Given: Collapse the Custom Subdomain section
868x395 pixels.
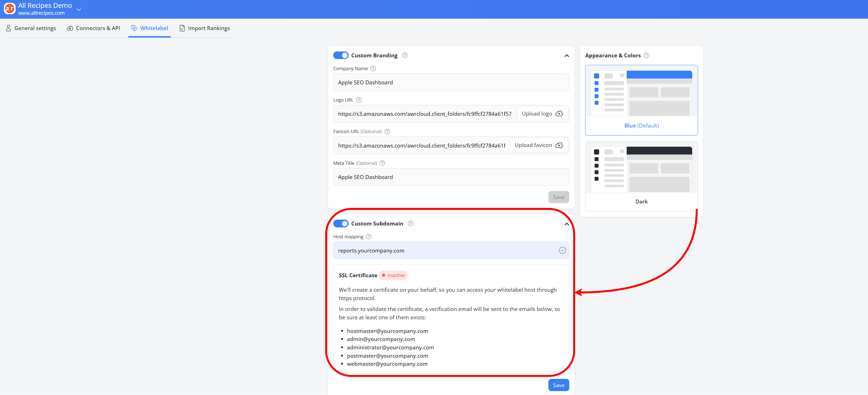Looking at the screenshot, I should coord(566,224).
